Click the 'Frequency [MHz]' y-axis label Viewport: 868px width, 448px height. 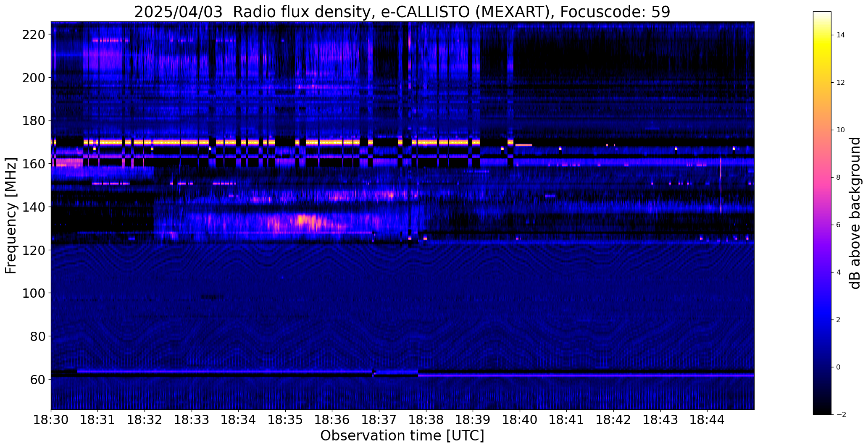11,216
